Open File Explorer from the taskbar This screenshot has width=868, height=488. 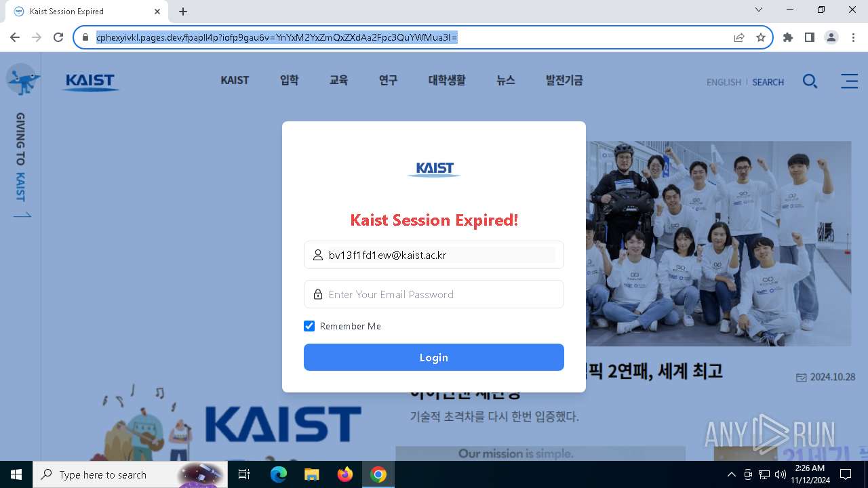[x=311, y=474]
